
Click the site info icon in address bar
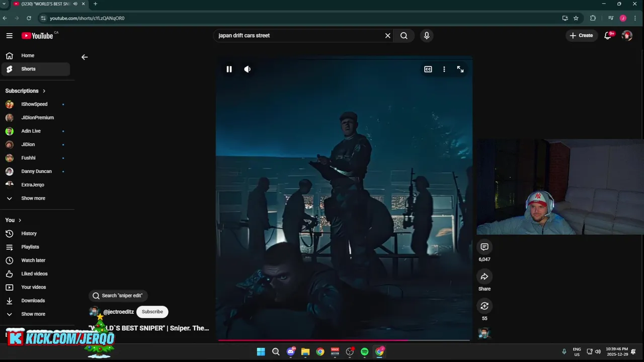point(44,18)
